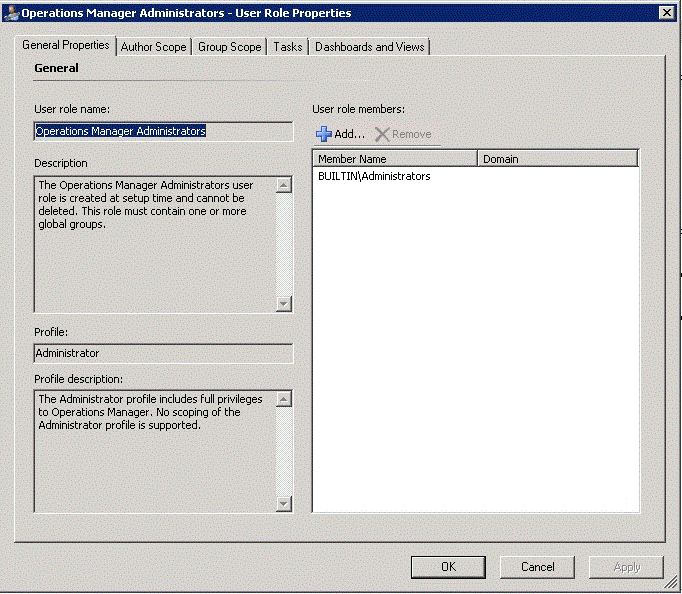Image resolution: width=682 pixels, height=594 pixels.
Task: Click the grayed Apply button
Action: [626, 567]
